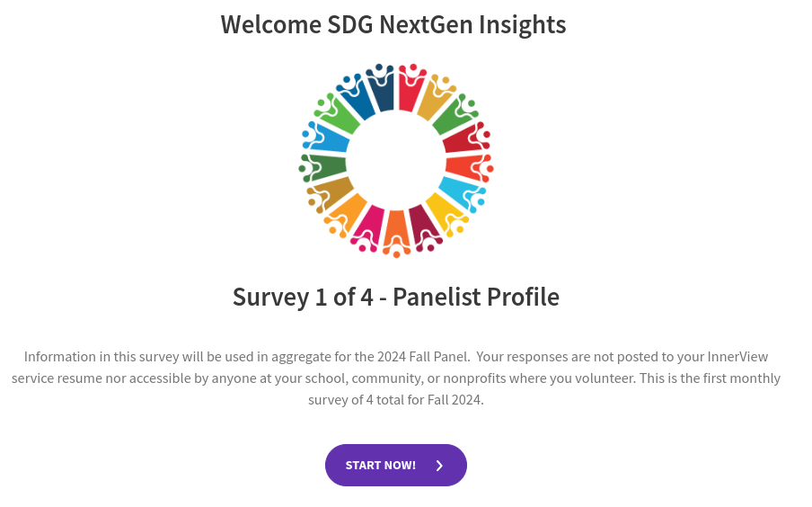Screen dimensions: 812x507
Task: Click the 'survey of 4 total for Fall 2024' line
Action: (x=396, y=400)
